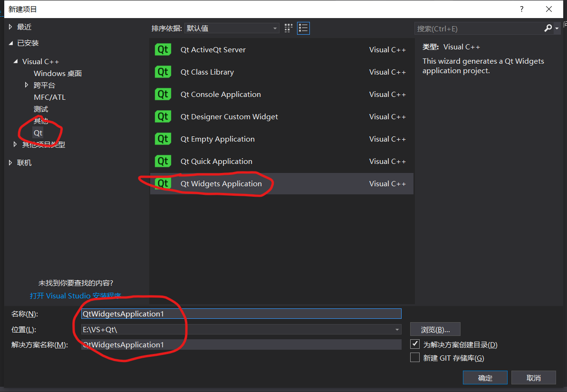Click the 解决方案名称 field
The width and height of the screenshot is (567, 392).
[x=241, y=344]
